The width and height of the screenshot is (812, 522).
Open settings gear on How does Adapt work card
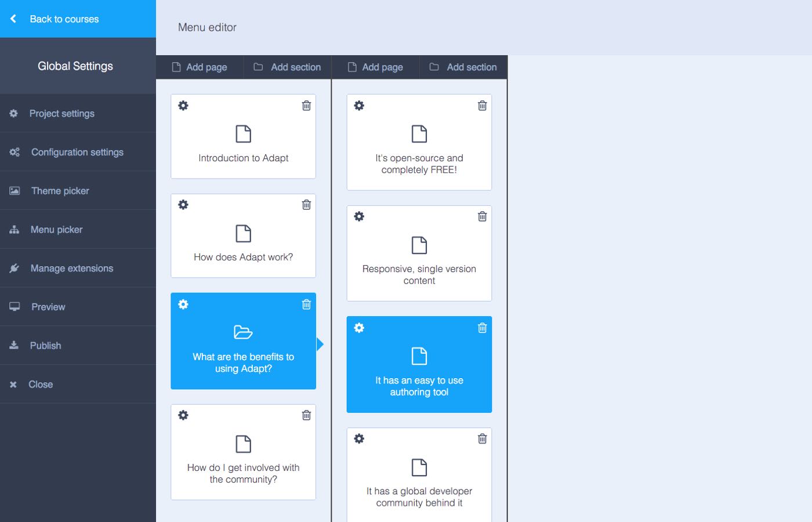(183, 205)
